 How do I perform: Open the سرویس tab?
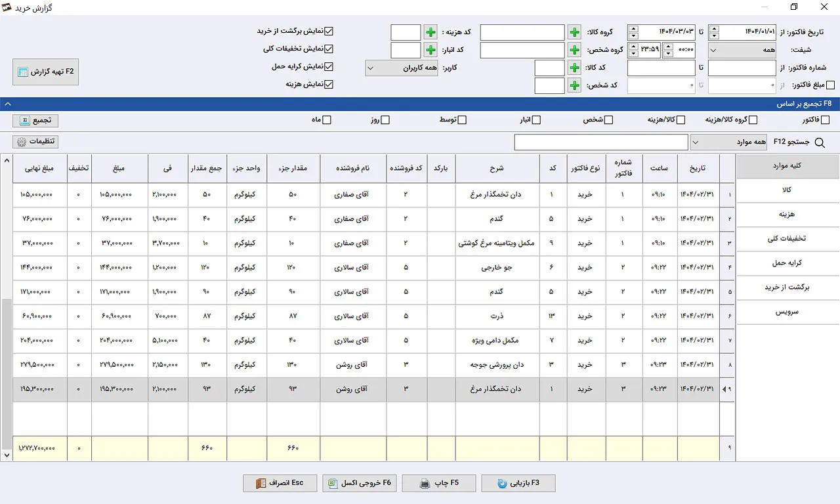788,312
